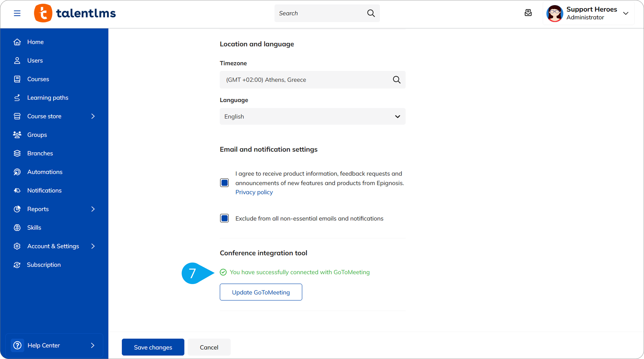644x359 pixels.
Task: Toggle the product information agreement checkbox
Action: click(224, 183)
